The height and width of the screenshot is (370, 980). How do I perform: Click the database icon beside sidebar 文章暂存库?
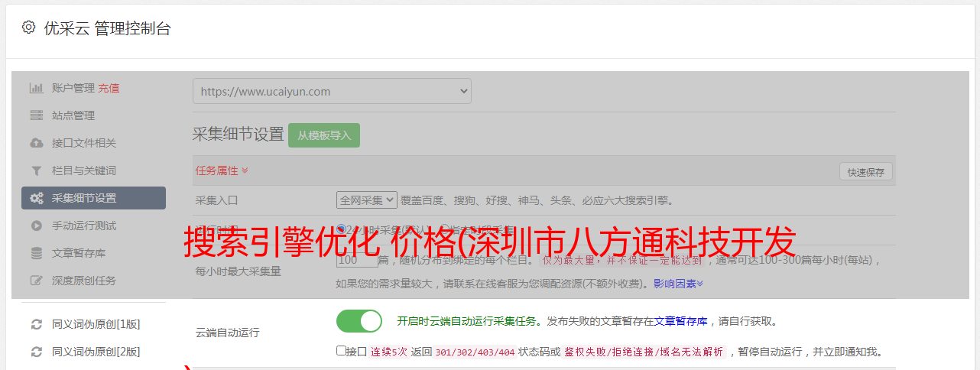36,253
